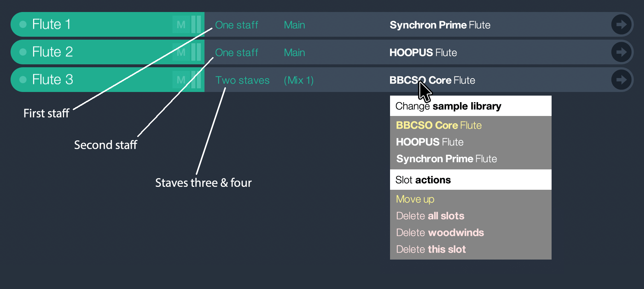Open HOOPUS Flute library slot in Flute 2 row

click(x=423, y=52)
